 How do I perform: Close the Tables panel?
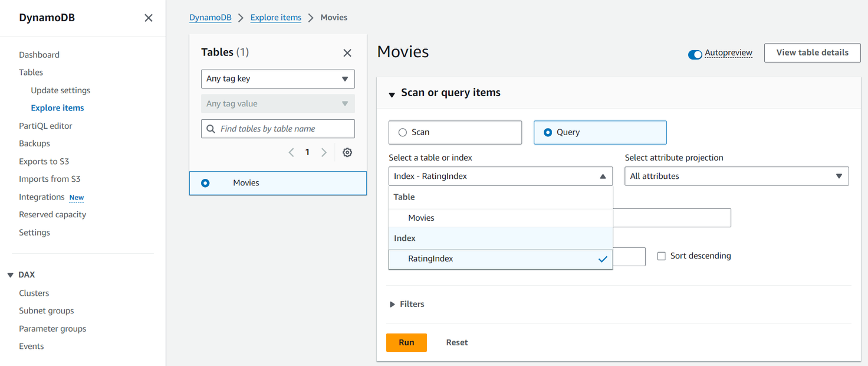click(x=347, y=53)
